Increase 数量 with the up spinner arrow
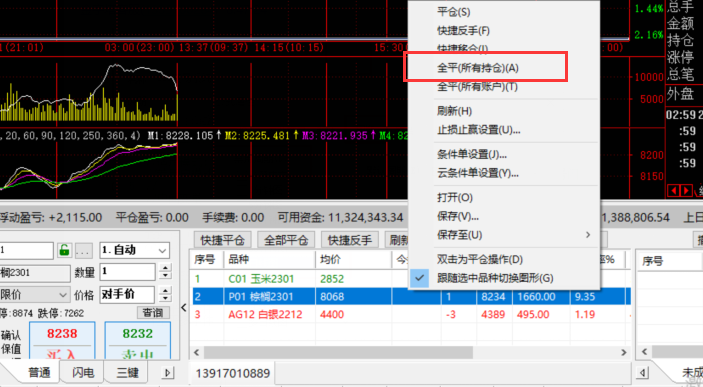 click(x=165, y=268)
